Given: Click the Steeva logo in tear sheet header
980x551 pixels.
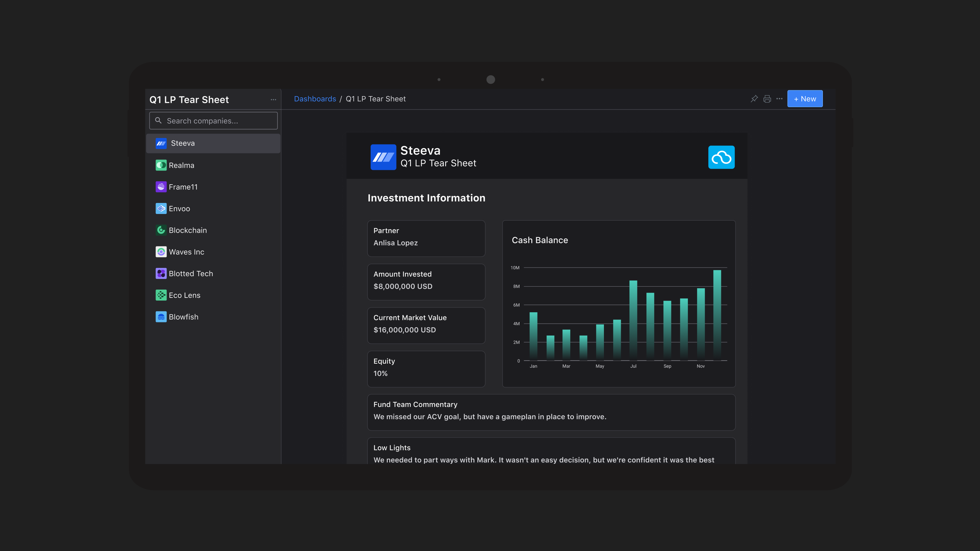Looking at the screenshot, I should pyautogui.click(x=383, y=157).
